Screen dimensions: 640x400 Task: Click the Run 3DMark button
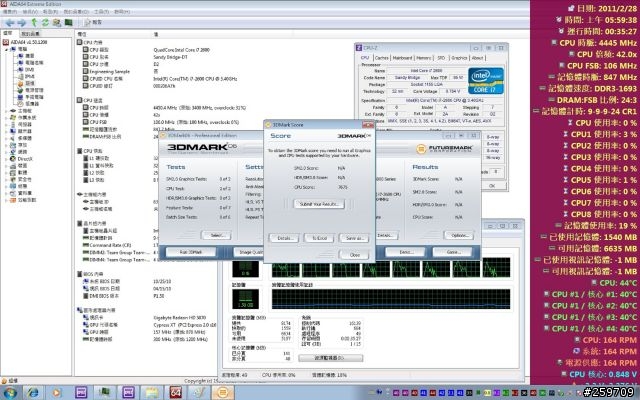[x=191, y=252]
